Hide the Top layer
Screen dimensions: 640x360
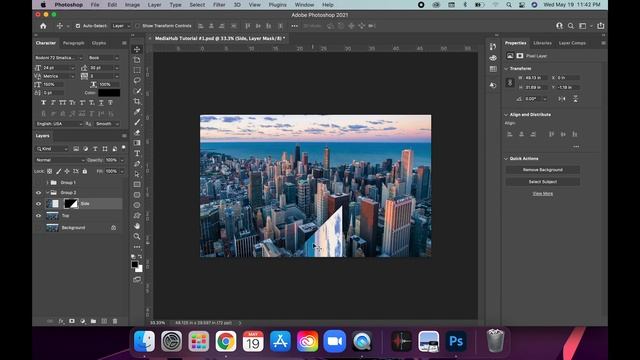tap(38, 216)
